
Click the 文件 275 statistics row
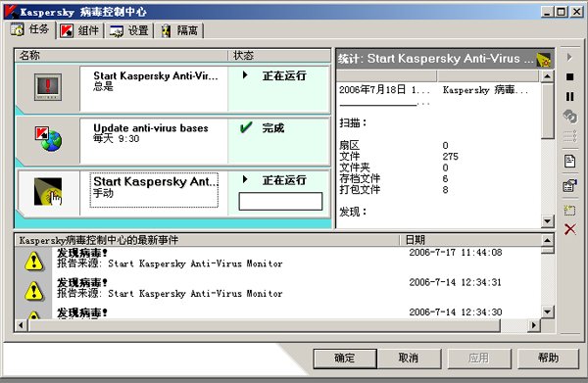(399, 157)
